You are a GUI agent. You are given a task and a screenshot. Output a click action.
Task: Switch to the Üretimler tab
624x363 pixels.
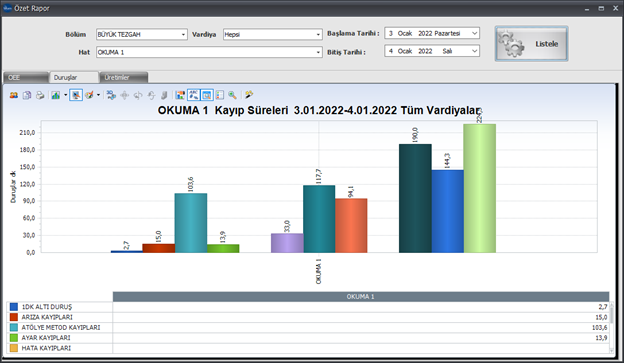pyautogui.click(x=124, y=77)
